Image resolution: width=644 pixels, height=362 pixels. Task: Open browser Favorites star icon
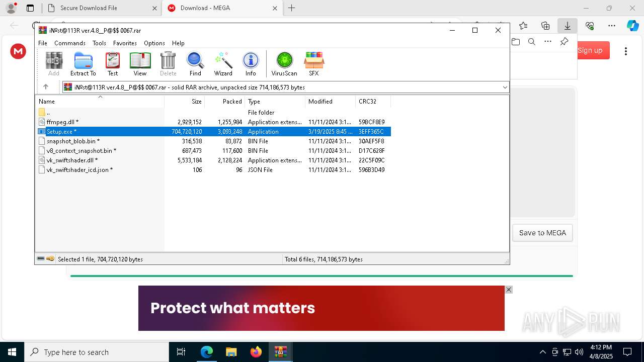523,26
